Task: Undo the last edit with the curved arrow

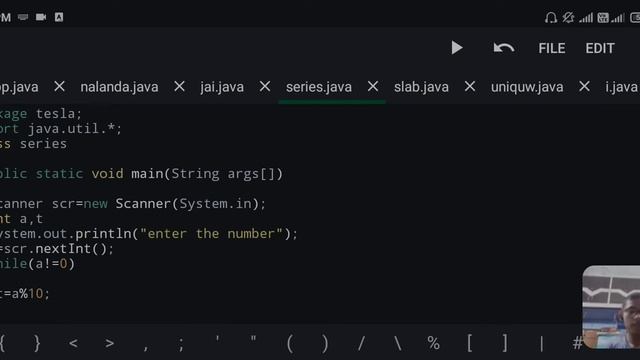Action: click(x=504, y=48)
